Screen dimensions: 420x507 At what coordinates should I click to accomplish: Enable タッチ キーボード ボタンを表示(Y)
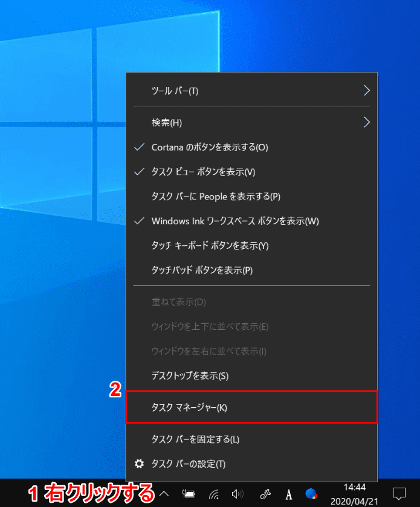tap(251, 246)
